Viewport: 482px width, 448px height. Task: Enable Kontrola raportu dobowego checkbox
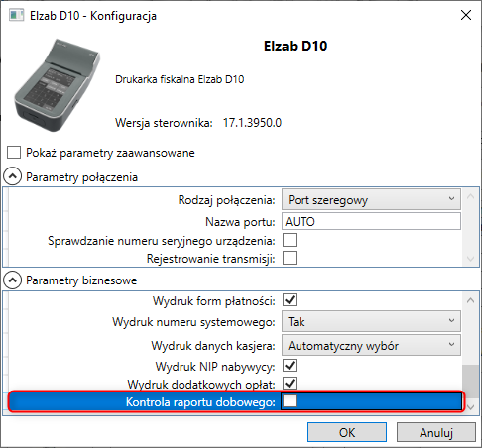click(x=290, y=401)
